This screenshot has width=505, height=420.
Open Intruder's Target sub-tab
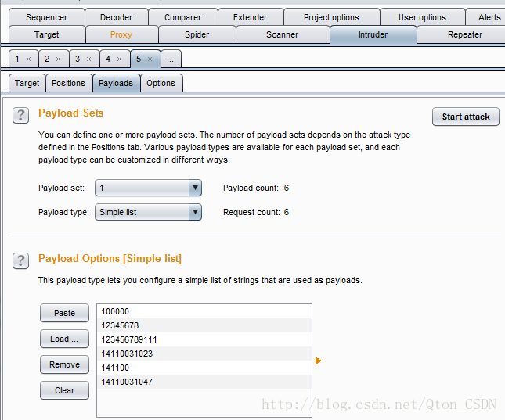27,83
